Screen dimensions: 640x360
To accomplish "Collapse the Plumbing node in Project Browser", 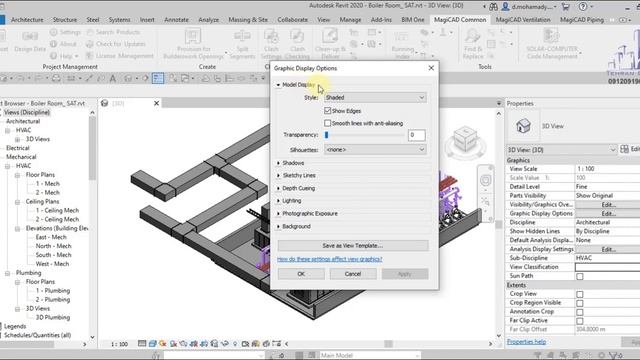I will [8, 273].
